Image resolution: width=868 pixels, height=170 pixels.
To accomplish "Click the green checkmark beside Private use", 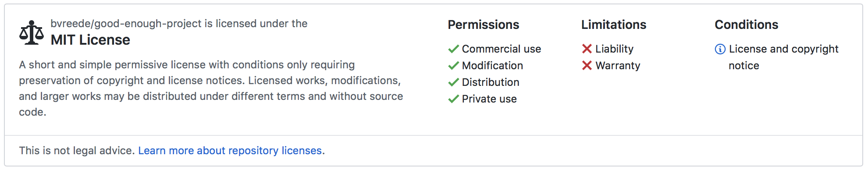I will pos(453,99).
